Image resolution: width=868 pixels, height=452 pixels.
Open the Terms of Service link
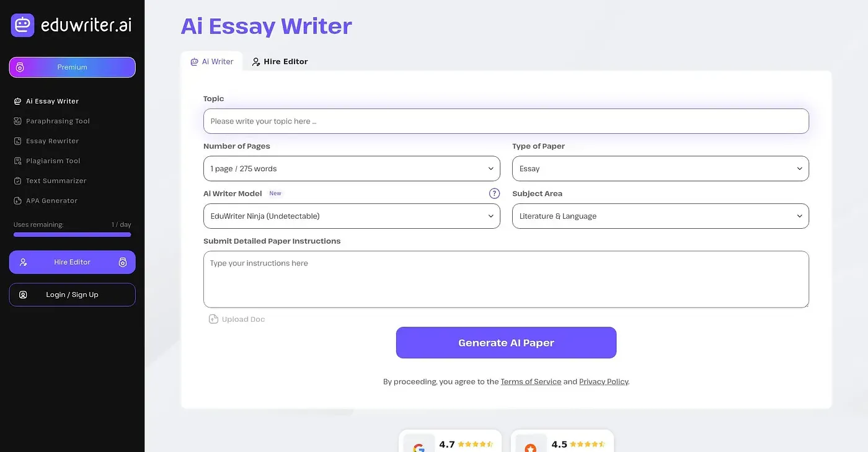pos(531,381)
